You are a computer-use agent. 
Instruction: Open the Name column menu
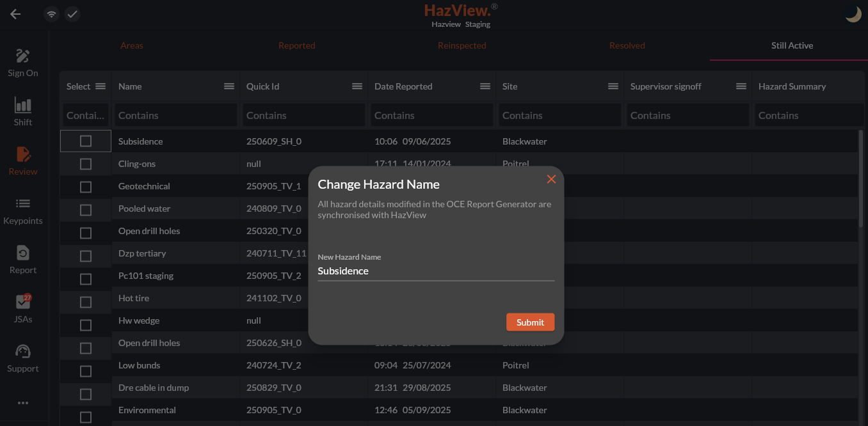229,86
